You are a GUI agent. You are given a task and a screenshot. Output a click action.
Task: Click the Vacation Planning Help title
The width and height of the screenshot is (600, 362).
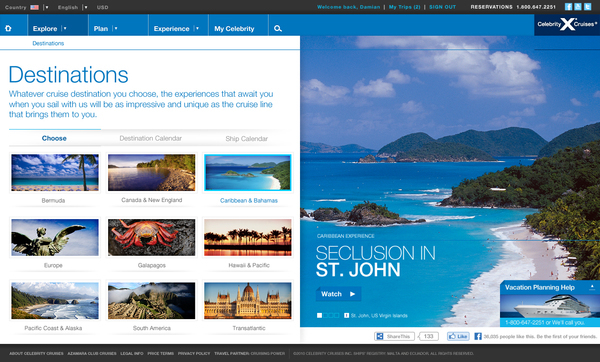click(540, 287)
